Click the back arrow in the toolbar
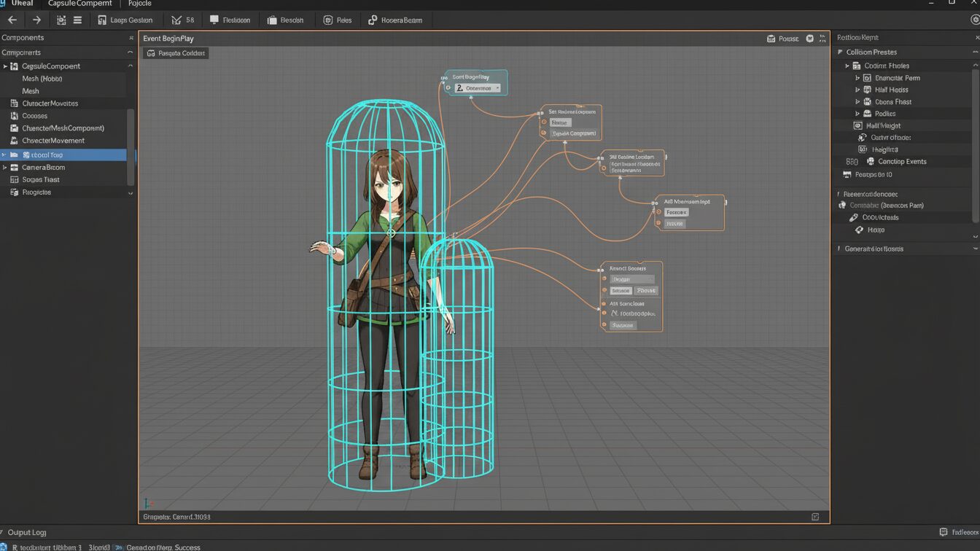The image size is (980, 551). pos(12,20)
